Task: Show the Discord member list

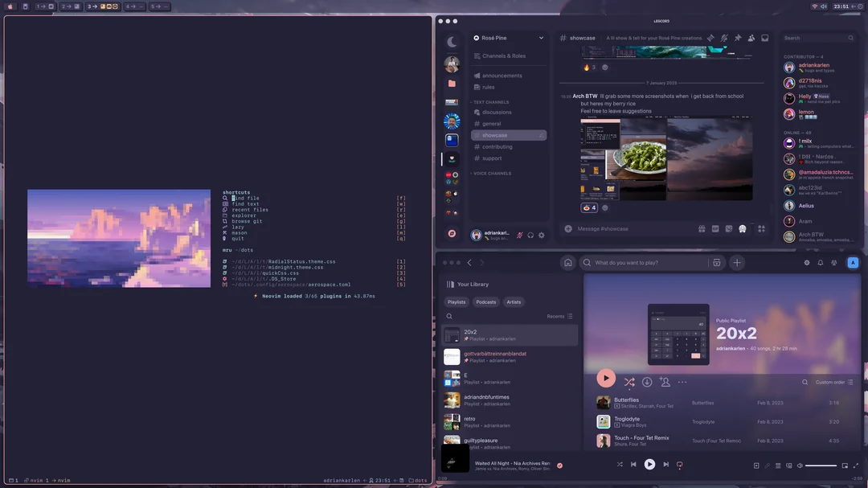Action: [x=751, y=38]
